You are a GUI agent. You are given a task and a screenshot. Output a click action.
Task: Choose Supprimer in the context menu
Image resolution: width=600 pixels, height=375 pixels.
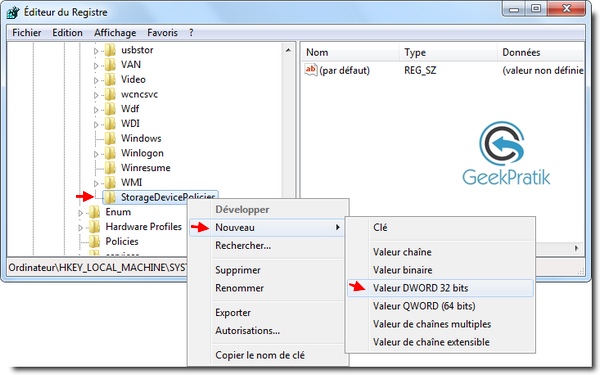pyautogui.click(x=266, y=270)
